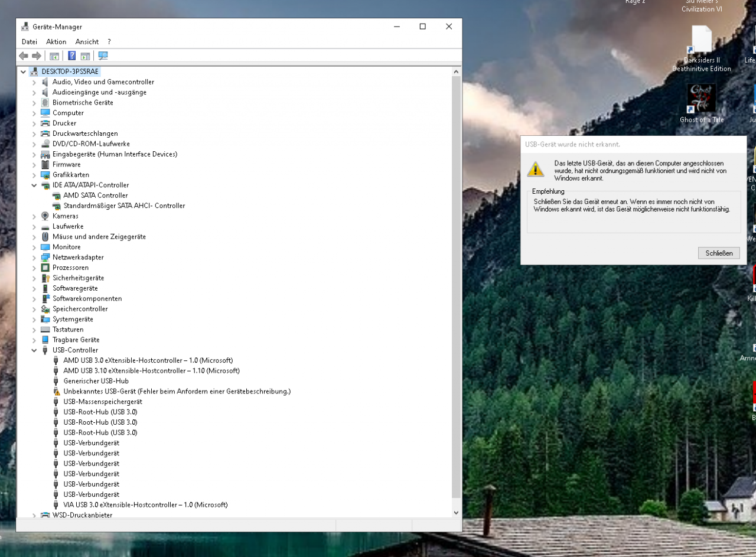Expand the Audioeingänge und -ausgänge node
Viewport: 756px width, 557px height.
point(34,93)
